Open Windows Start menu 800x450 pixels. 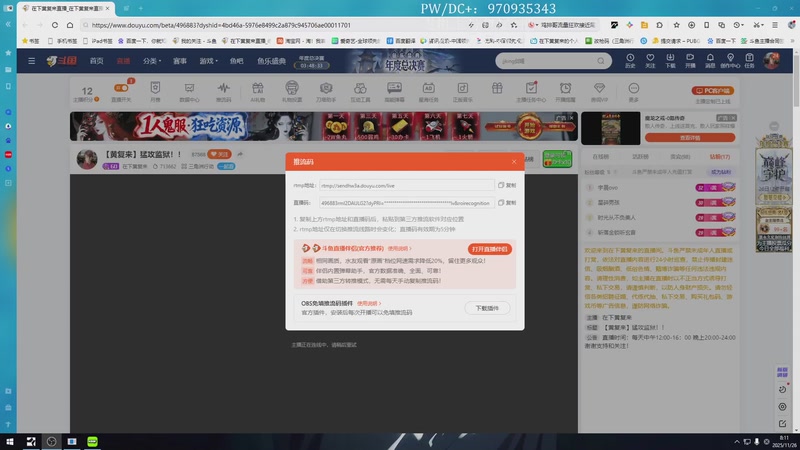tap(10, 441)
